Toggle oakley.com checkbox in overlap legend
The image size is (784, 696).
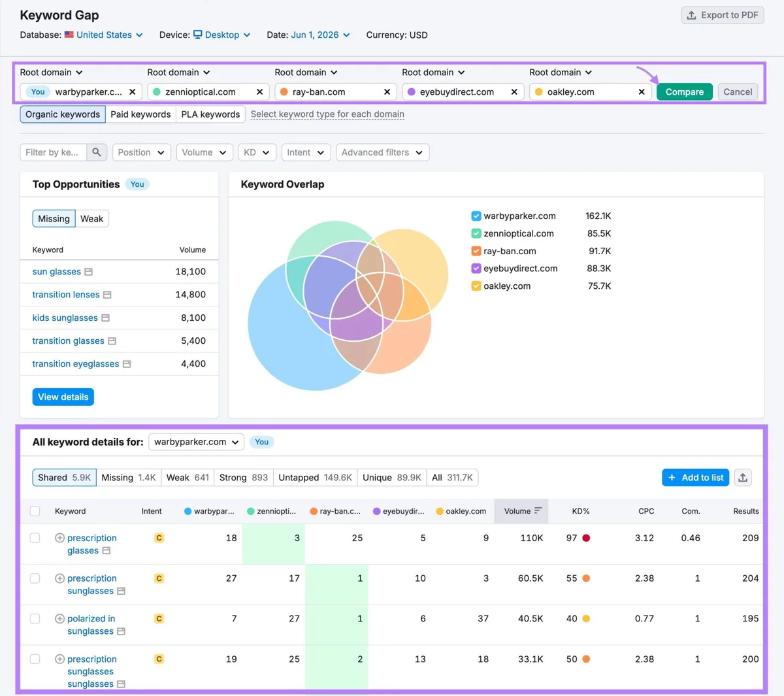coord(476,286)
